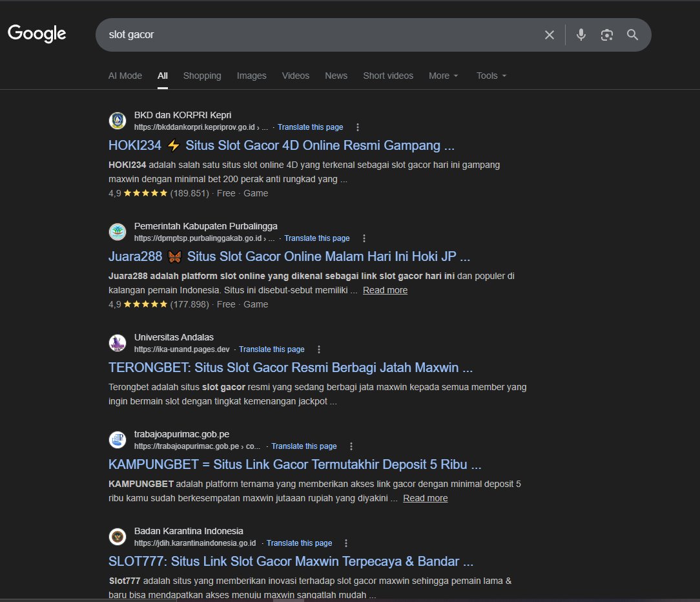Click the Google logo
This screenshot has width=700, height=602.
coord(37,34)
